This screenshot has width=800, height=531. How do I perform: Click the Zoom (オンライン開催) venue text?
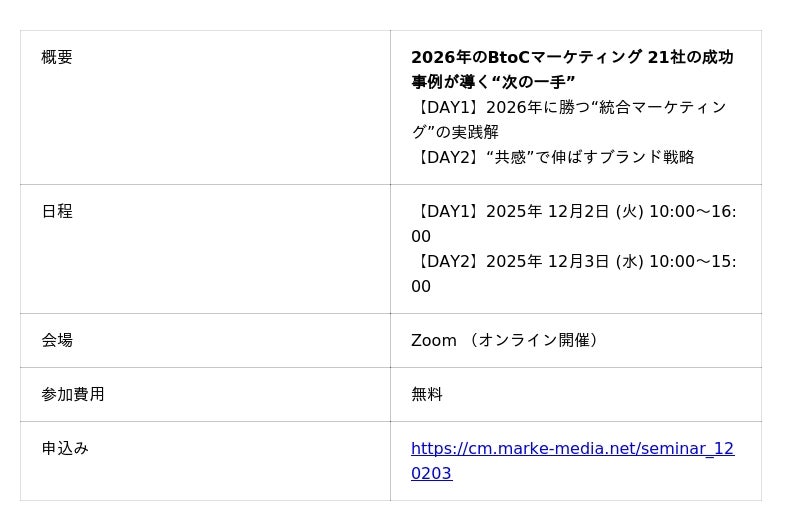tap(507, 340)
